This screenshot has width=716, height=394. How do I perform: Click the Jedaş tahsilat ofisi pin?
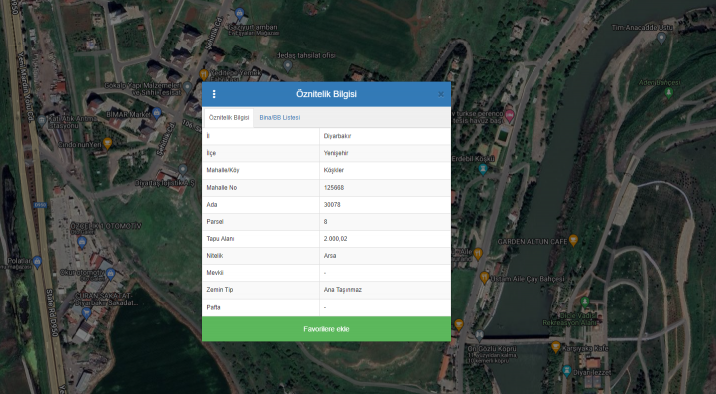(x=288, y=66)
